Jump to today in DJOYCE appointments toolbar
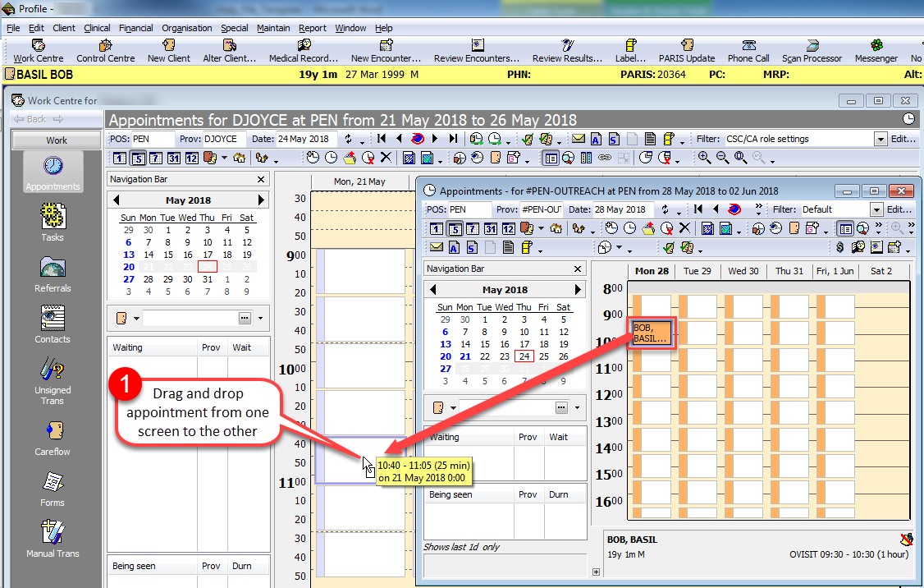 point(417,139)
